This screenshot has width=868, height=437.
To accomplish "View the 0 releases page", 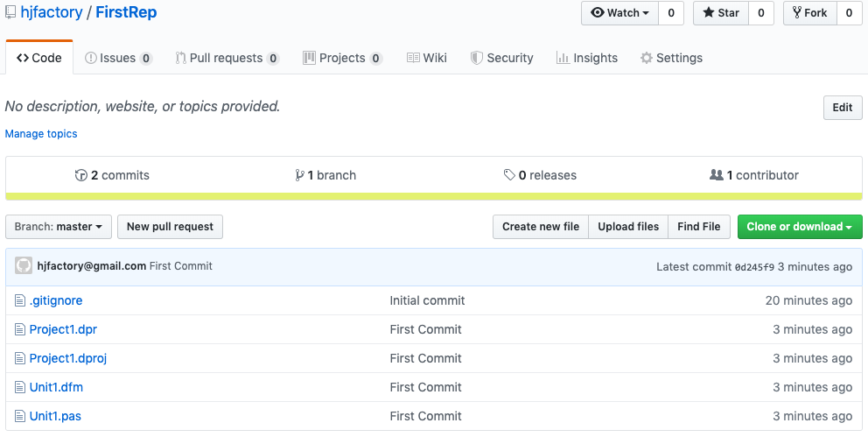I will (x=540, y=175).
